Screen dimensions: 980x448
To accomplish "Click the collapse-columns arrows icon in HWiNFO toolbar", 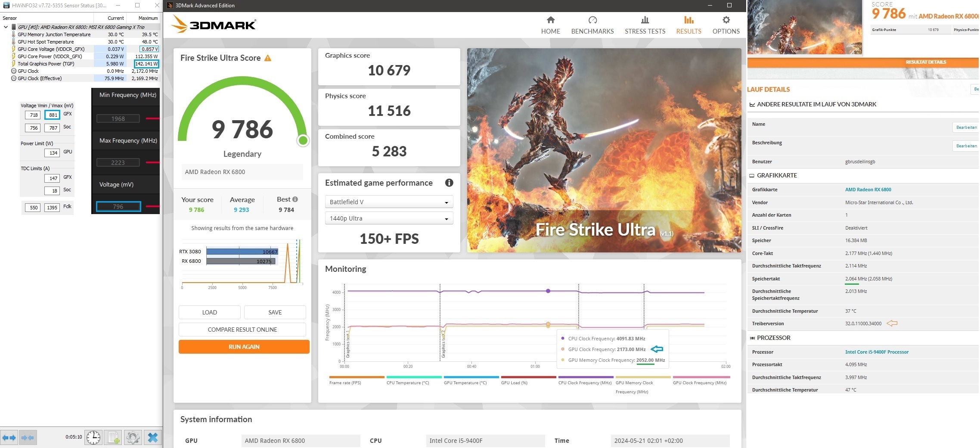I will 28,438.
